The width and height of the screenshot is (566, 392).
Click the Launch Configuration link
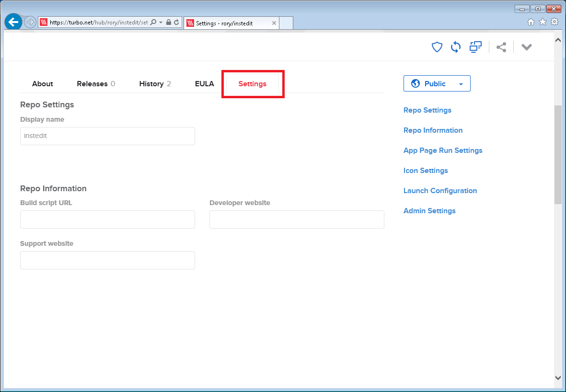(x=440, y=190)
